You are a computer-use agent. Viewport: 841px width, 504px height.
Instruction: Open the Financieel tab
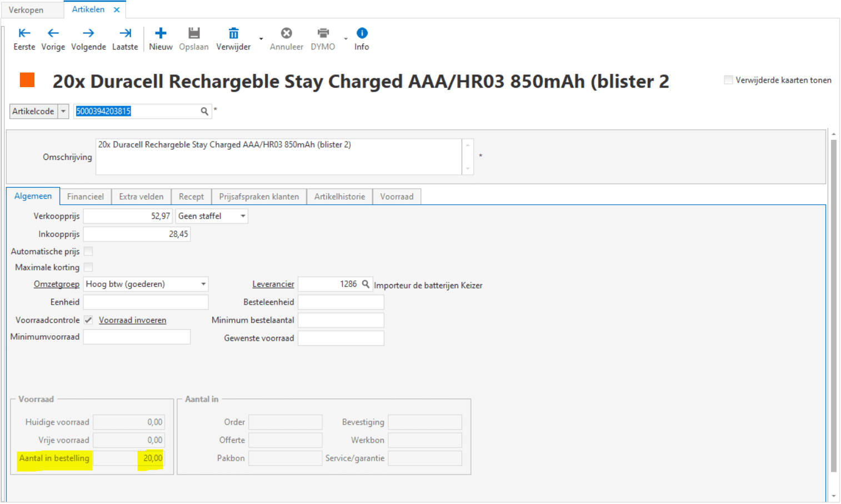(86, 196)
